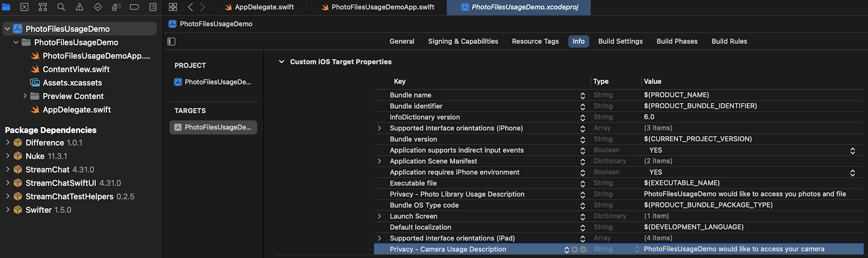
Task: Open the Find navigator magnifier icon
Action: click(x=61, y=7)
